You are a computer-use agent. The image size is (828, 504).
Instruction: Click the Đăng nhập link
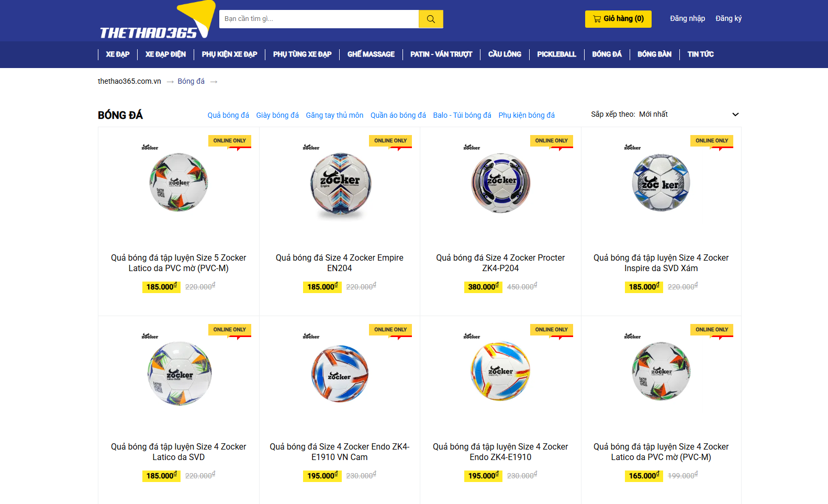tap(687, 18)
